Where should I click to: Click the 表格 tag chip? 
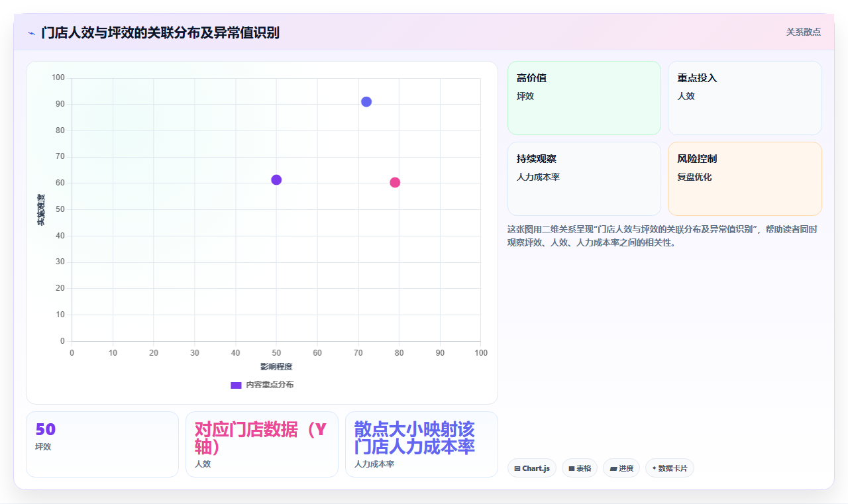pos(580,468)
